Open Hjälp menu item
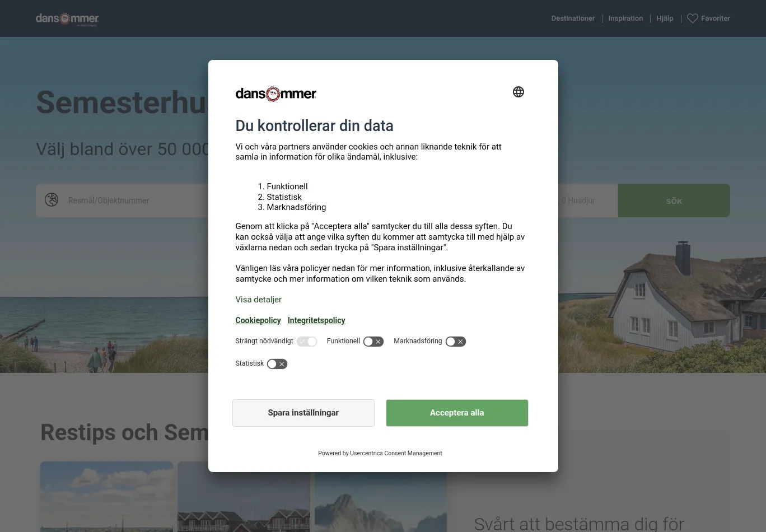Viewport: 766px width, 532px height. click(x=665, y=18)
